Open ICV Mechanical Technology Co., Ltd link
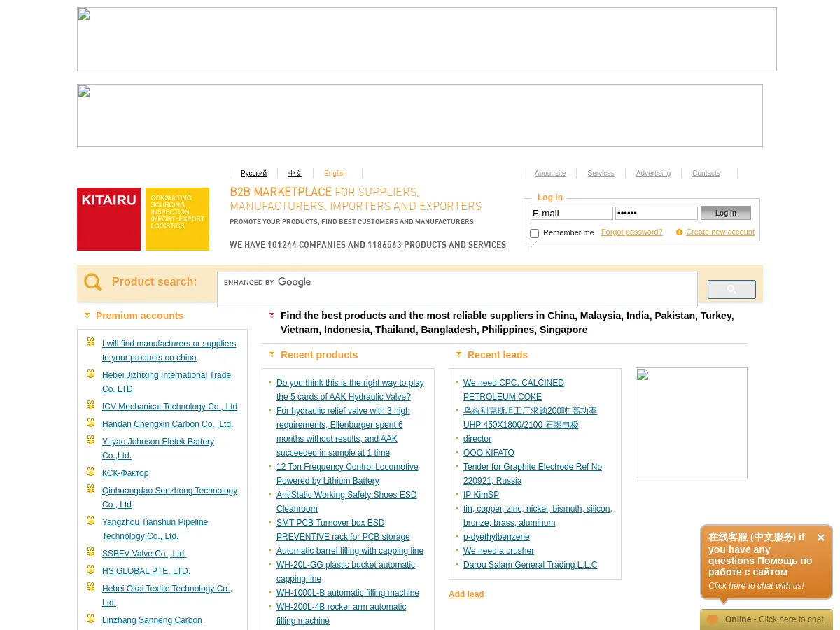Viewport: 840px width, 630px height. pos(169,407)
